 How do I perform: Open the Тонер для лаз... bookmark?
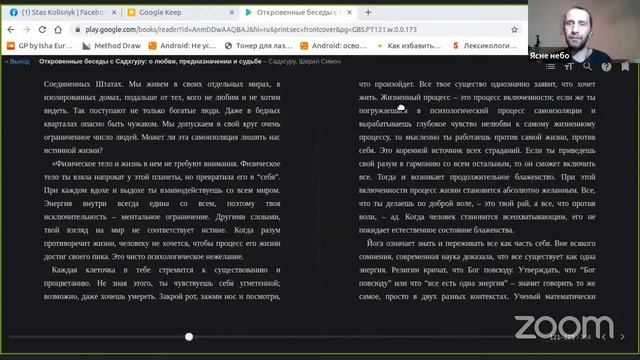(259, 46)
